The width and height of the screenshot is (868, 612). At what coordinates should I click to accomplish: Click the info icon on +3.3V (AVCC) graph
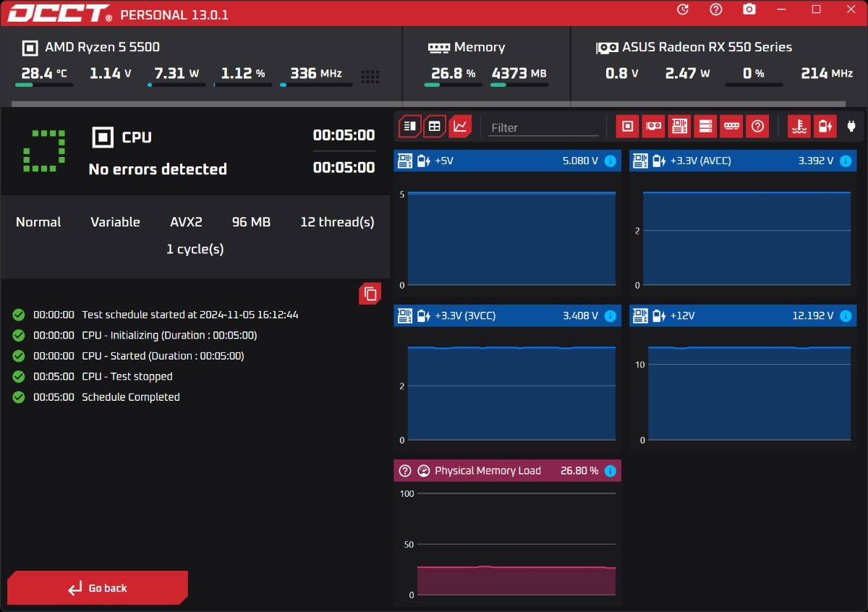846,161
